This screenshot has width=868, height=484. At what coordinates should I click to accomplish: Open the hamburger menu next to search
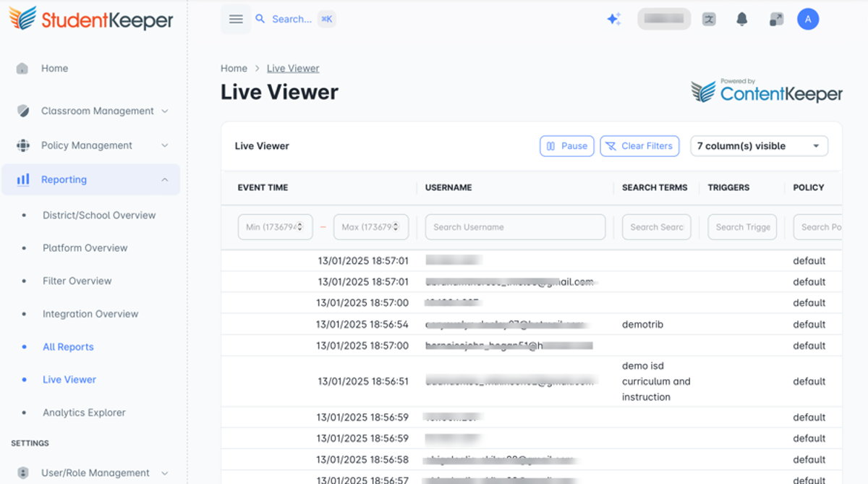[236, 19]
